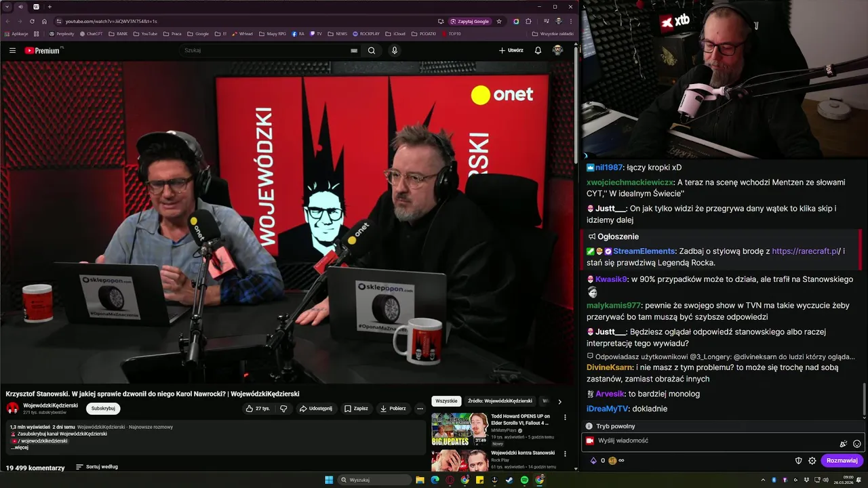Open options menu for Todd Howard video
The image size is (868, 488).
pyautogui.click(x=565, y=418)
